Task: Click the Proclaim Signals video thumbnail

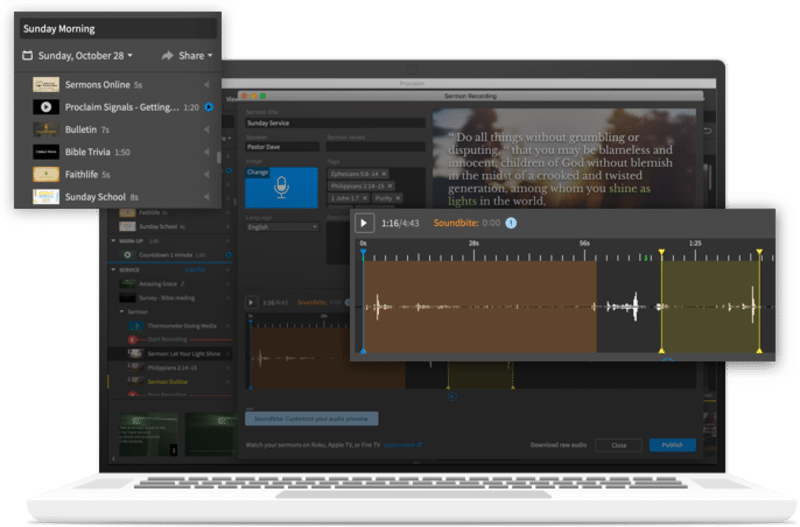Action: pos(46,107)
